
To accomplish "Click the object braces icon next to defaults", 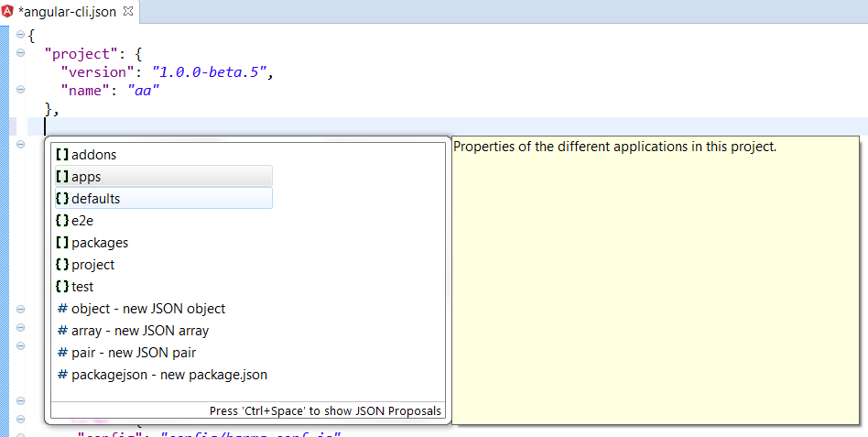I will (62, 198).
